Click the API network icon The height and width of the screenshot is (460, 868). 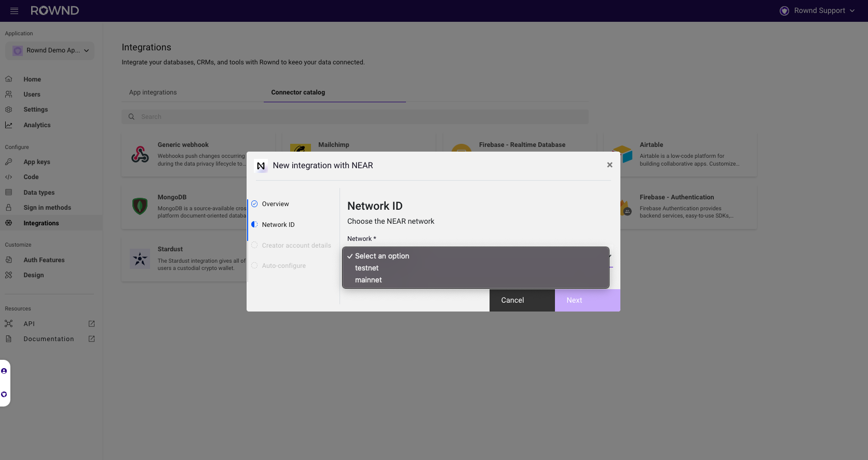click(8, 324)
